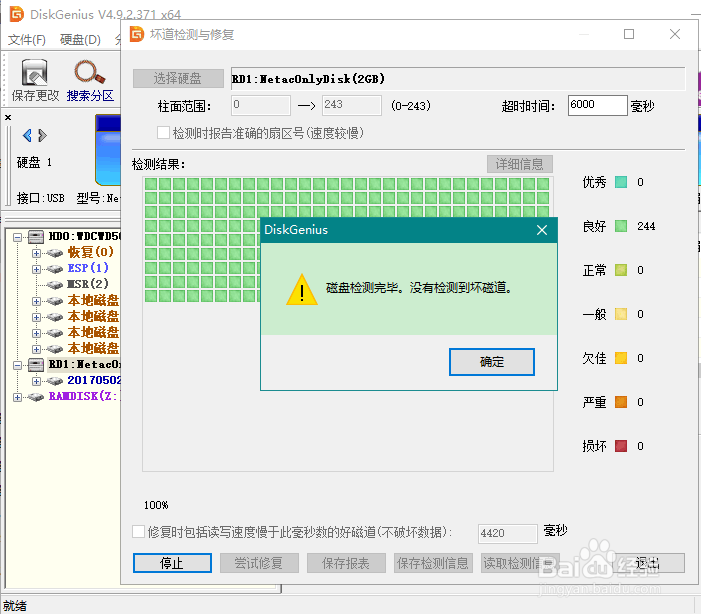Click the 20170502 partition icon under RD1
701x614 pixels.
point(55,381)
